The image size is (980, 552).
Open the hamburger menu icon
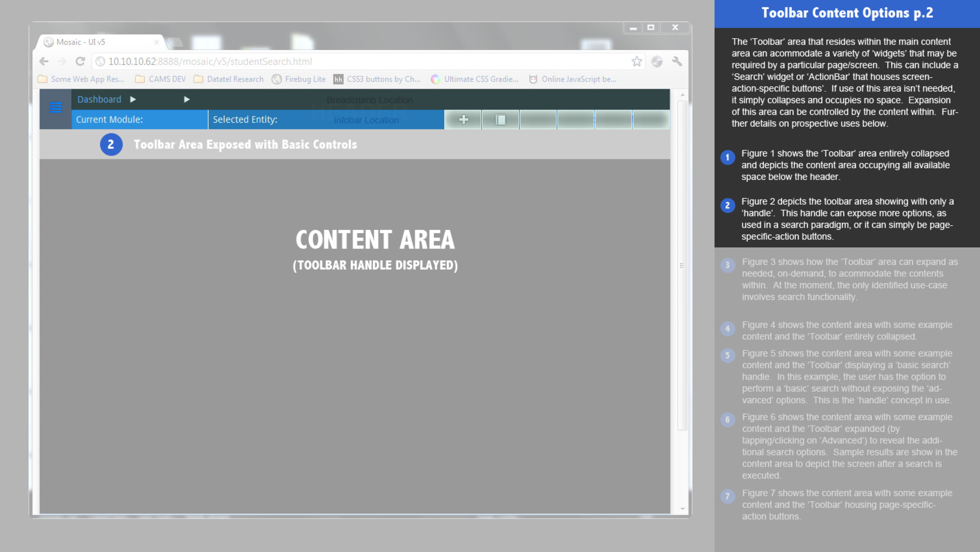tap(55, 107)
